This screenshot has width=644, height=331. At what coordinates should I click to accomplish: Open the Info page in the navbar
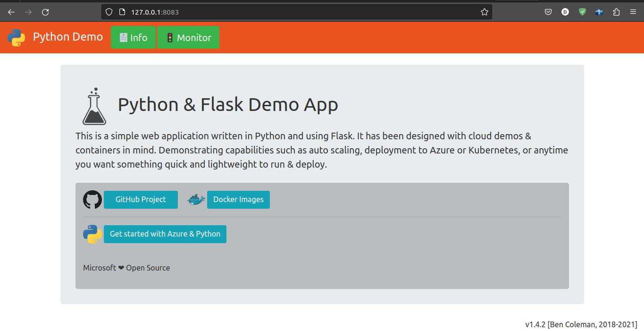click(133, 38)
